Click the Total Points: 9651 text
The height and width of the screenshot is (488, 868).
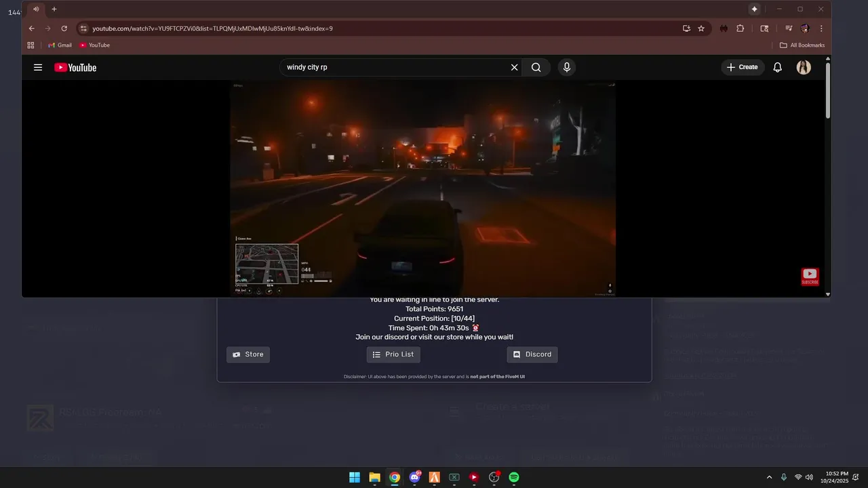[434, 309]
